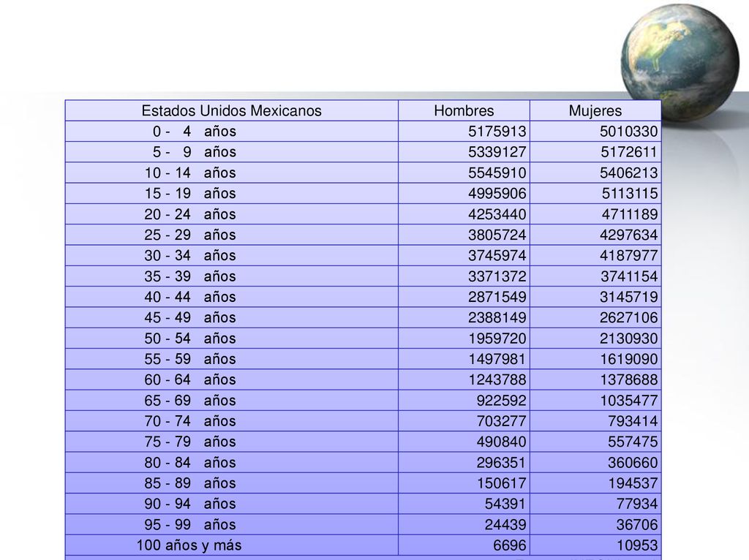This screenshot has width=749, height=560.
Task: Click the 'Estados Unidos Mexicanos' header cell
Action: click(232, 111)
